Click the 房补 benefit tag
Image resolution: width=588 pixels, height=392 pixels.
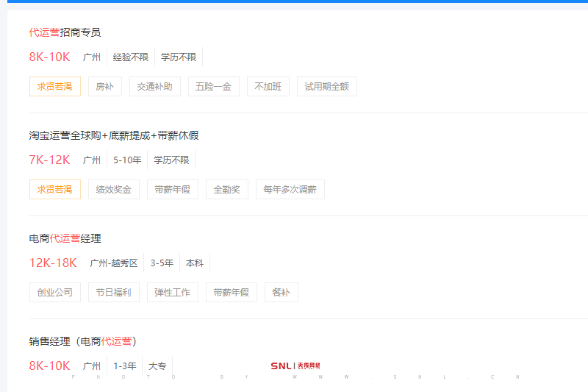(104, 87)
